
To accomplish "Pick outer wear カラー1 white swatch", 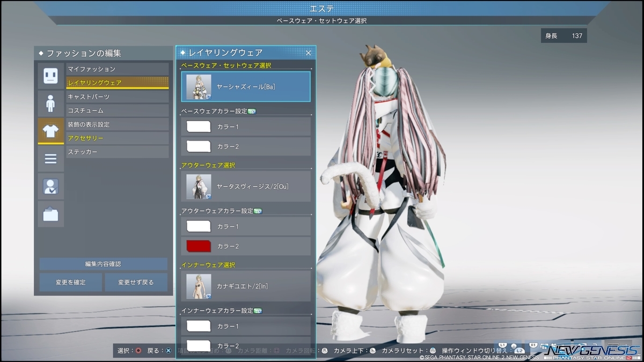I will click(199, 226).
